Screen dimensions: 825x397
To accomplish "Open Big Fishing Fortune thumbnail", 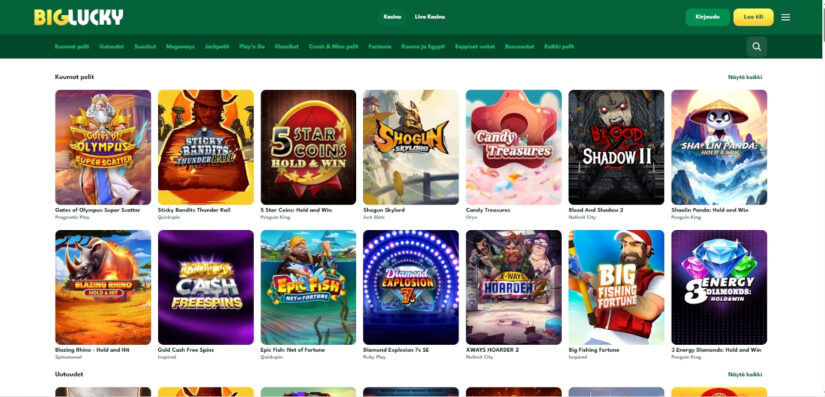I will coord(616,287).
